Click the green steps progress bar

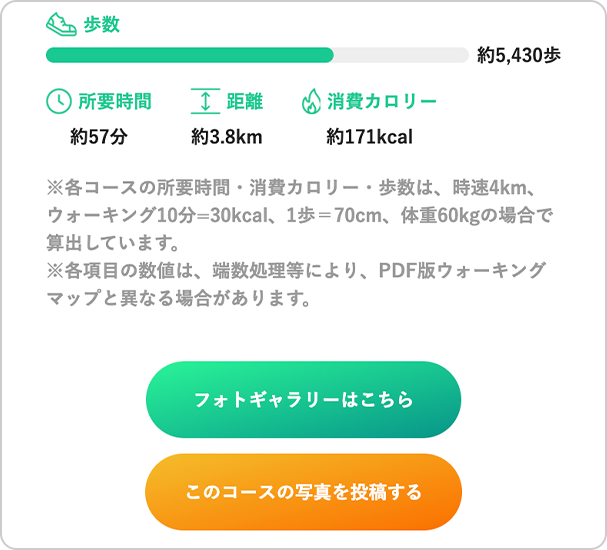(190, 55)
